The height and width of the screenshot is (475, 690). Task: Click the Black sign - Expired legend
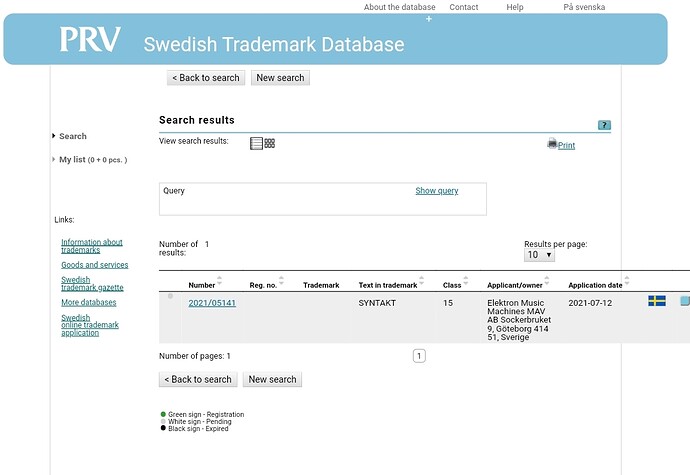(195, 428)
